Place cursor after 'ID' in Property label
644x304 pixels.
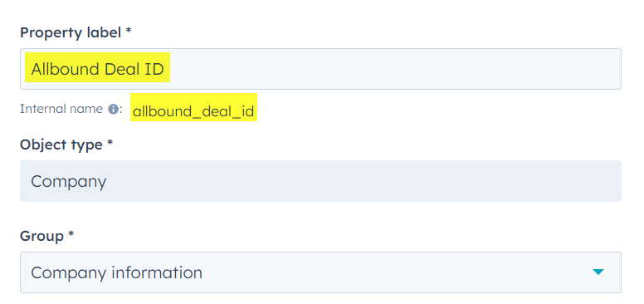point(165,69)
